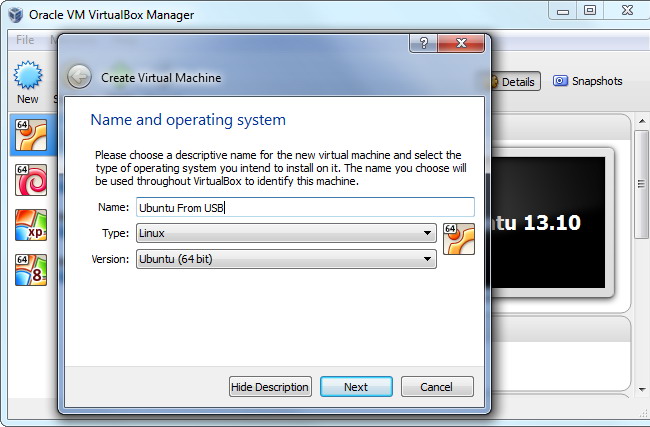Open the File menu
650x427 pixels.
click(x=24, y=40)
